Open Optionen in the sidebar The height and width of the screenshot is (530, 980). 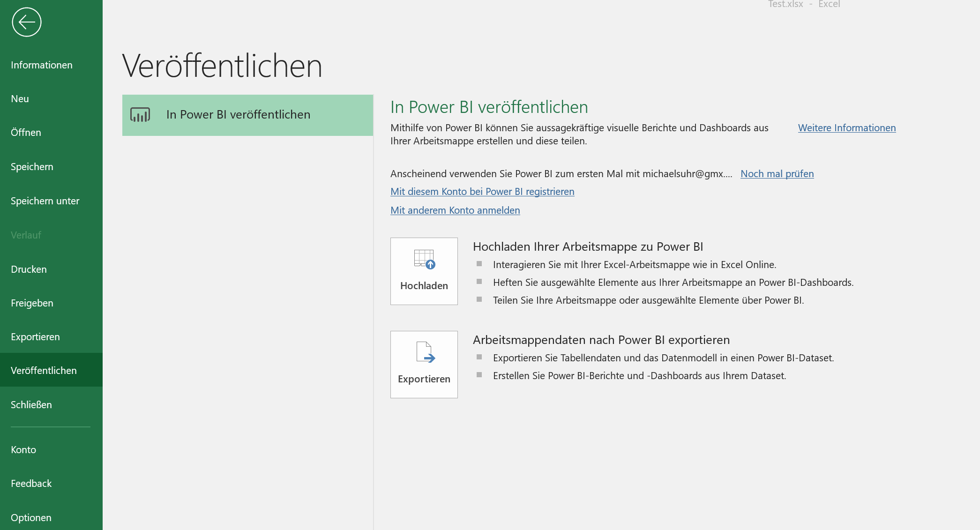[51, 518]
